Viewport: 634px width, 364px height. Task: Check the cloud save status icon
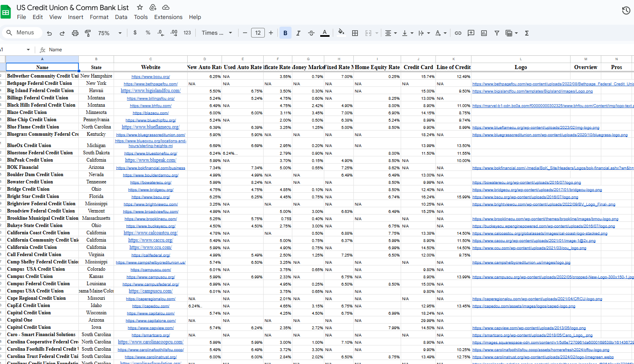pyautogui.click(x=166, y=7)
